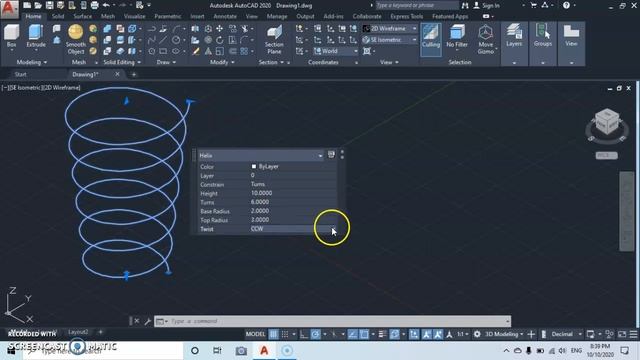
Task: Open the 3D Modeling workspace dropdown
Action: 504,334
